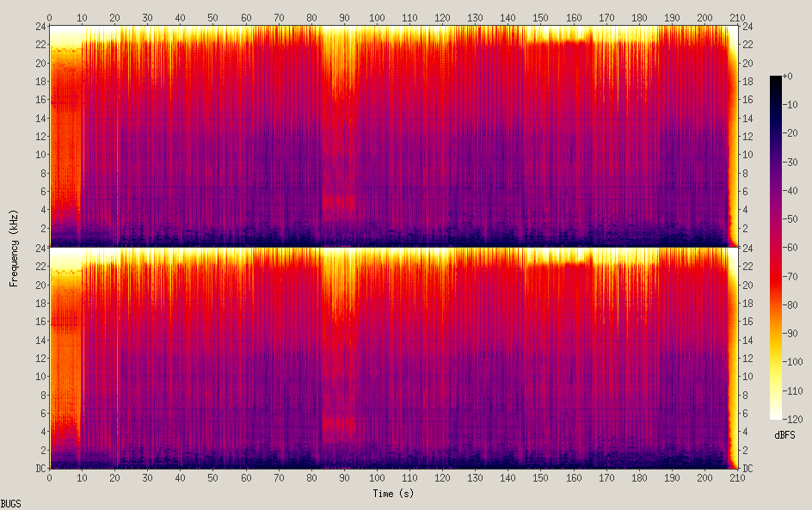
Task: Click the -80 colorbar scale label
Action: click(790, 305)
